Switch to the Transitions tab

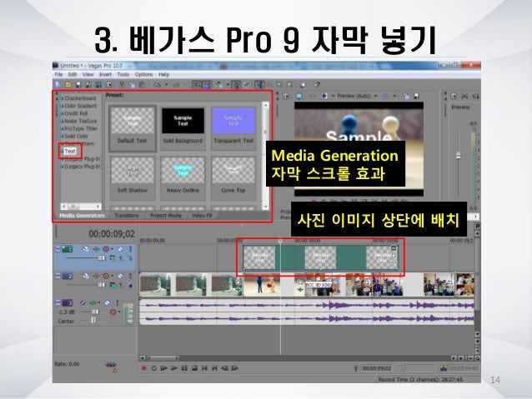pos(127,215)
